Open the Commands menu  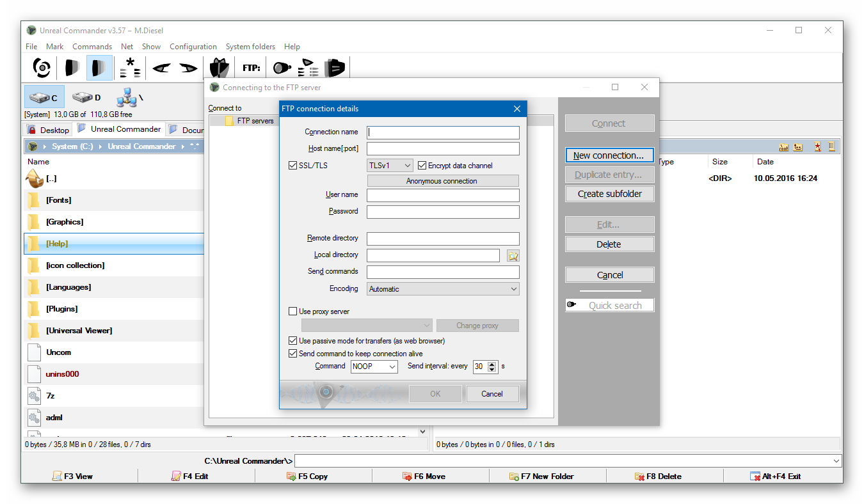92,47
